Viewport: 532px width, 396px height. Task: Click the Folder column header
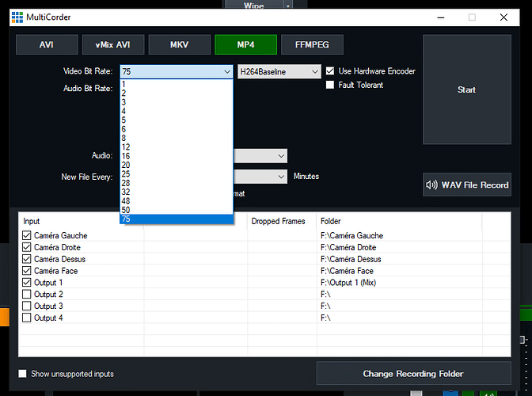pos(330,221)
